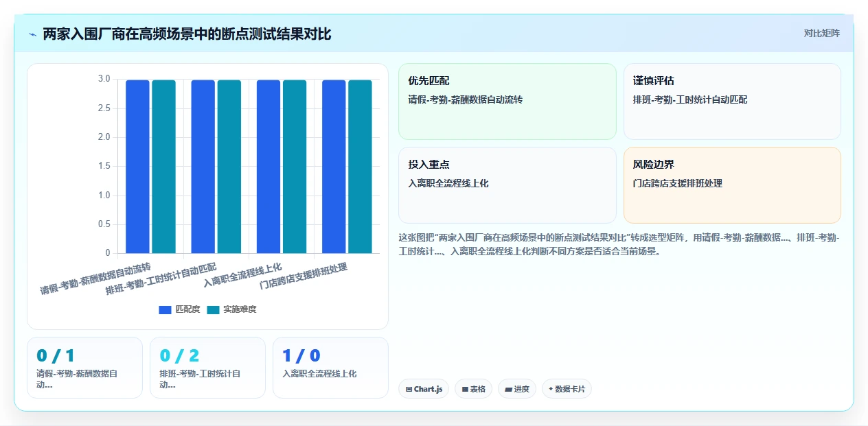Open the 谨慎评估 matrix card
Viewport: 868px width, 426px height.
click(x=732, y=102)
